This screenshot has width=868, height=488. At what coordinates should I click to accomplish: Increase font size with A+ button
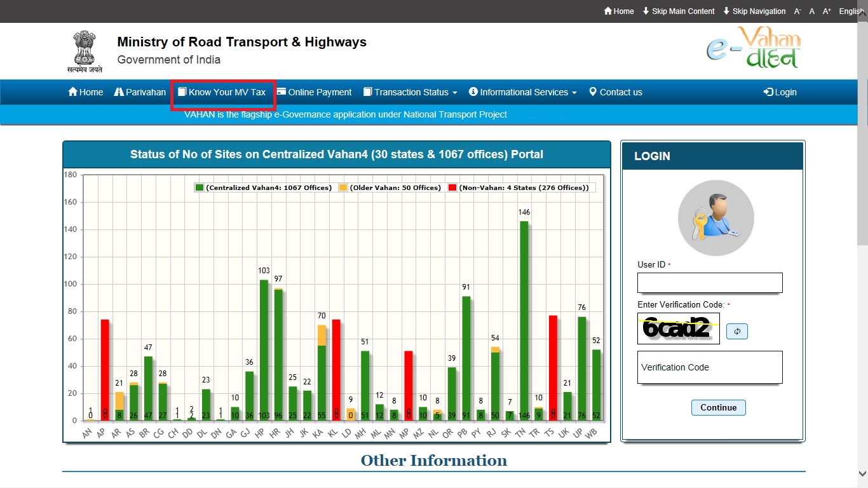coord(827,11)
